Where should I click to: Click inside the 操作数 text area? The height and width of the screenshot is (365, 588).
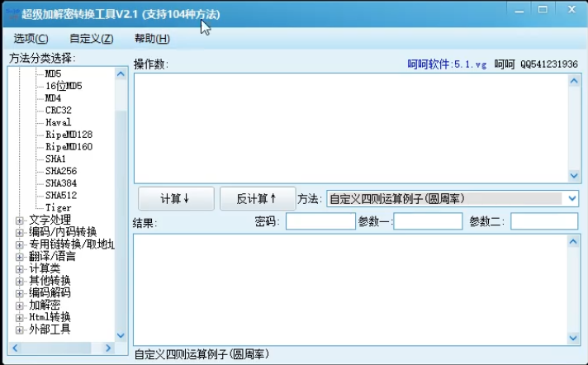[351, 126]
